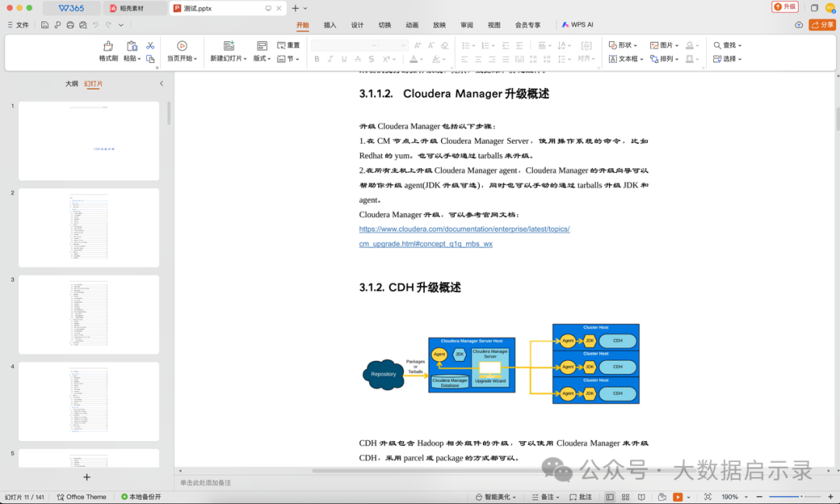Image resolution: width=840 pixels, height=504 pixels.
Task: Click the zoom in plus button
Action: pos(831,497)
